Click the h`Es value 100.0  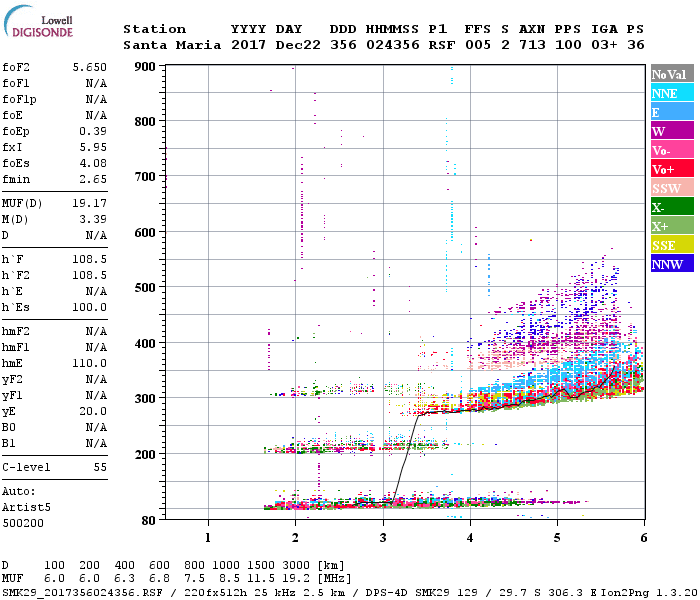click(x=90, y=308)
